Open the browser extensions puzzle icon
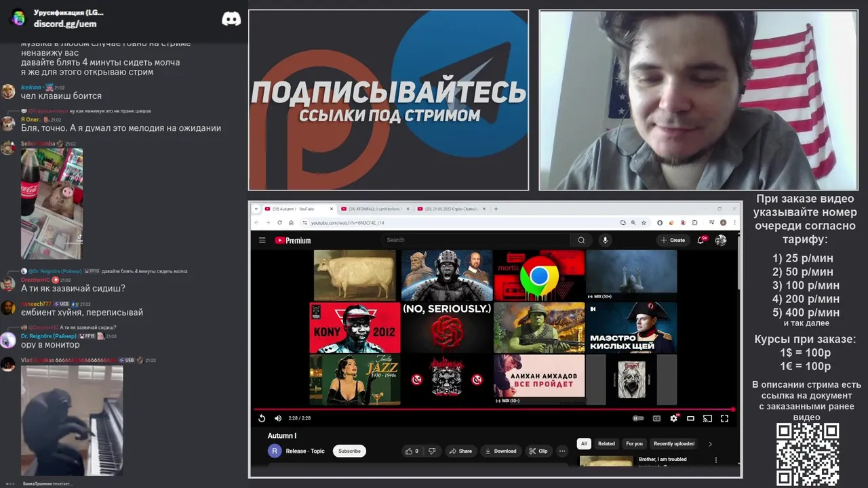This screenshot has width=868, height=488. tap(695, 222)
